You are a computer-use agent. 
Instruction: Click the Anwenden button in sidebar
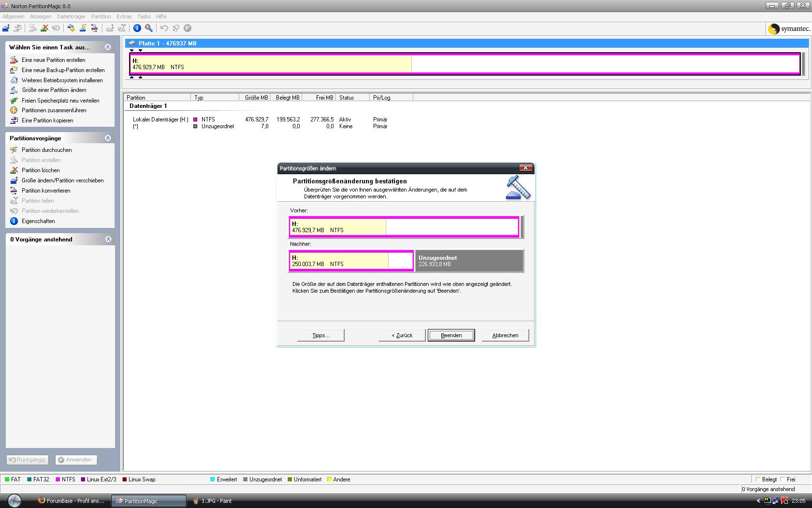[76, 460]
